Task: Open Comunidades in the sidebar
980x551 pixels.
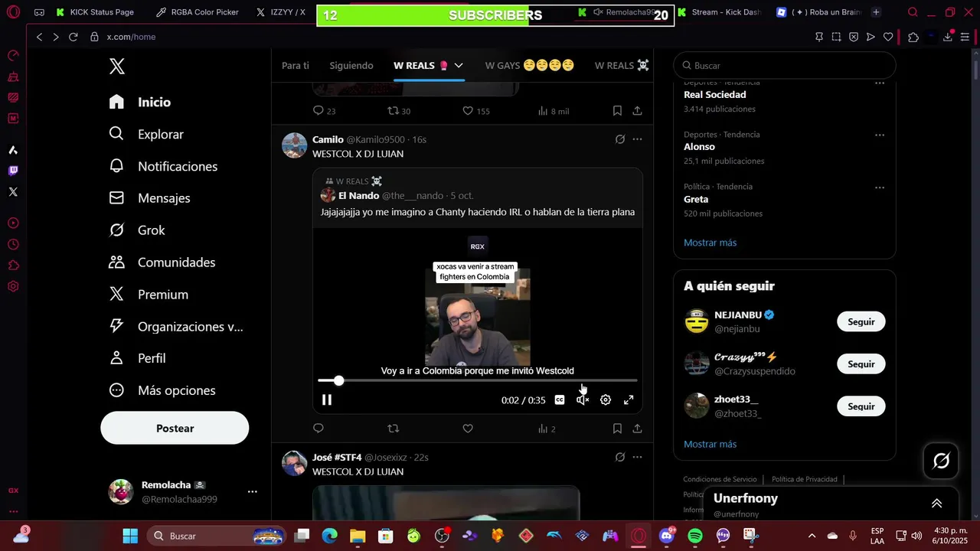Action: 162,262
